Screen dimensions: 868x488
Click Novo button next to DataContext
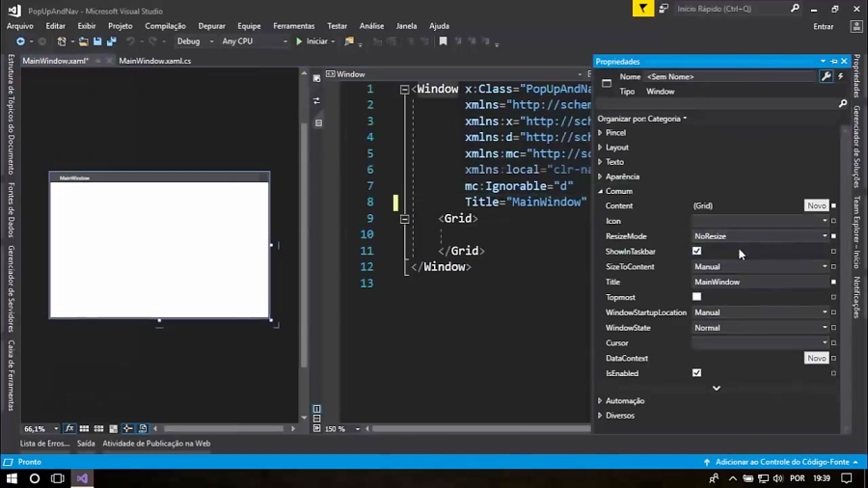[x=816, y=358]
